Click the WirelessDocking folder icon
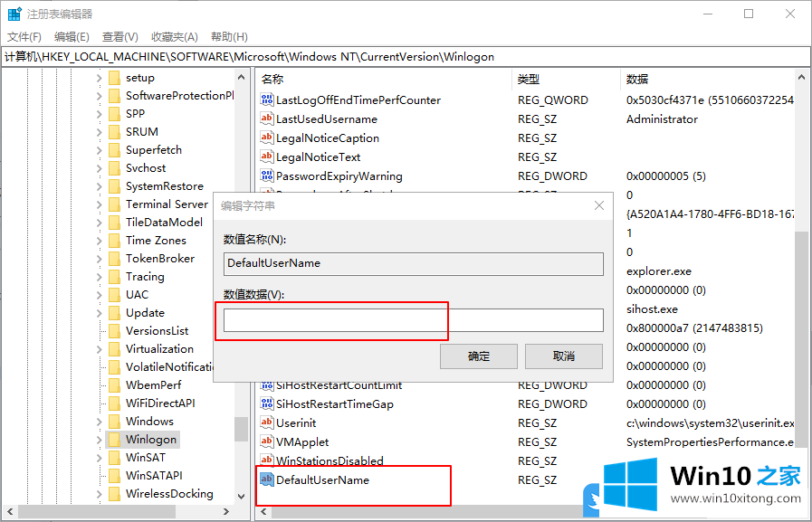Screen dimensions: 812x522 click(114, 494)
